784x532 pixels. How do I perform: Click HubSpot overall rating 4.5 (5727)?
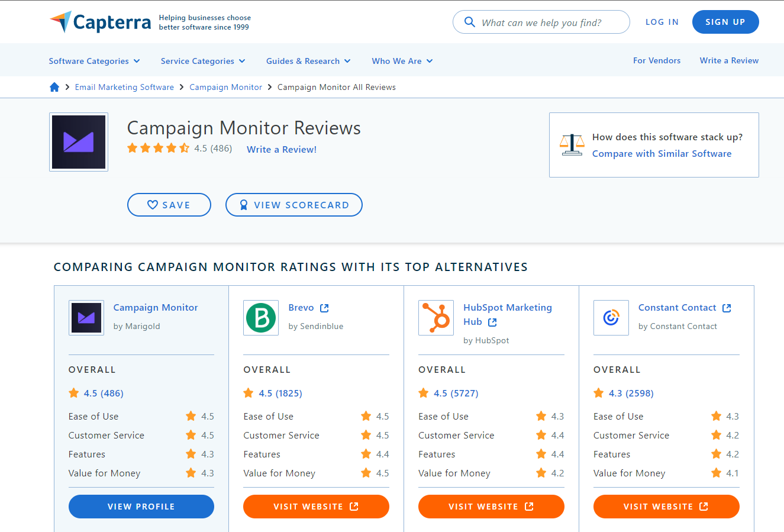coord(456,393)
